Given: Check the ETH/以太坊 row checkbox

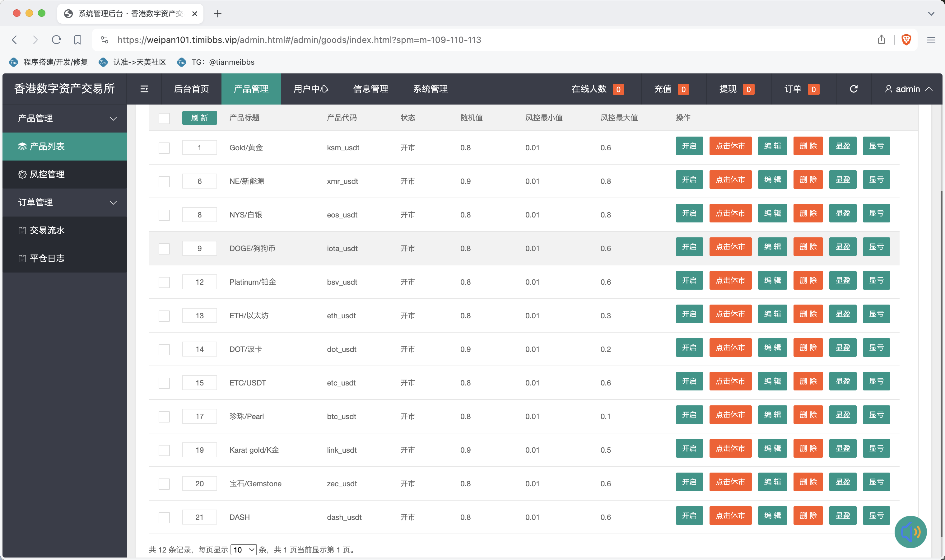Looking at the screenshot, I should coord(164,315).
